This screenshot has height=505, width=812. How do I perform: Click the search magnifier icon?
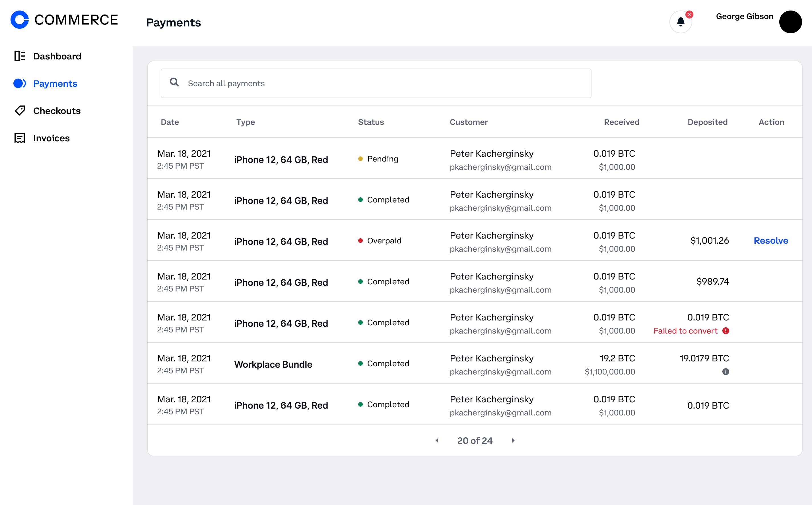pos(174,82)
